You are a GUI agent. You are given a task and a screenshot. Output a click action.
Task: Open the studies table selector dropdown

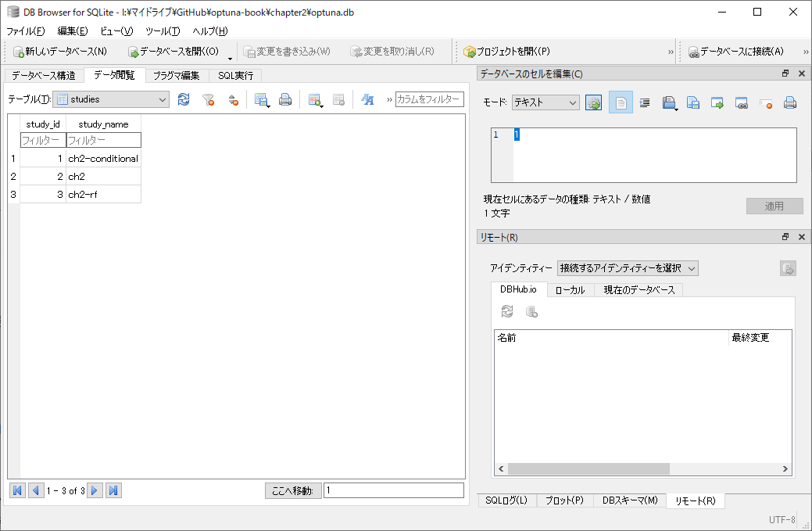pyautogui.click(x=110, y=99)
